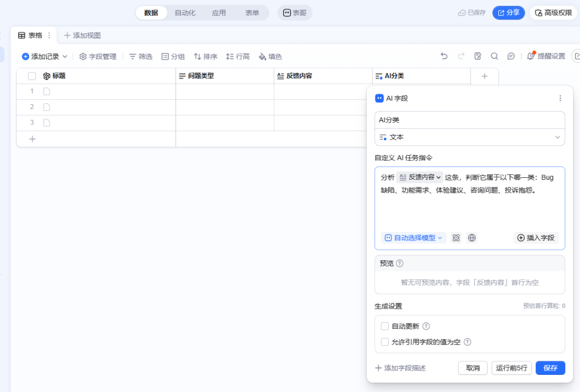Open the 反馈内容 field reference dropdown

[420, 177]
